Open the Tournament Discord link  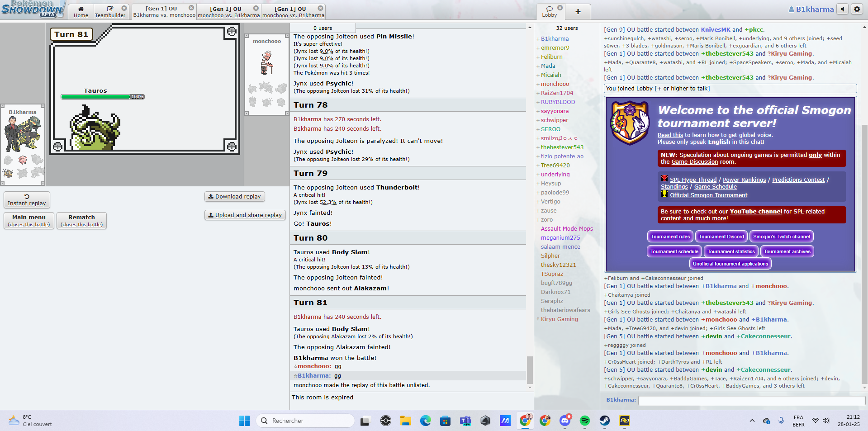(721, 237)
